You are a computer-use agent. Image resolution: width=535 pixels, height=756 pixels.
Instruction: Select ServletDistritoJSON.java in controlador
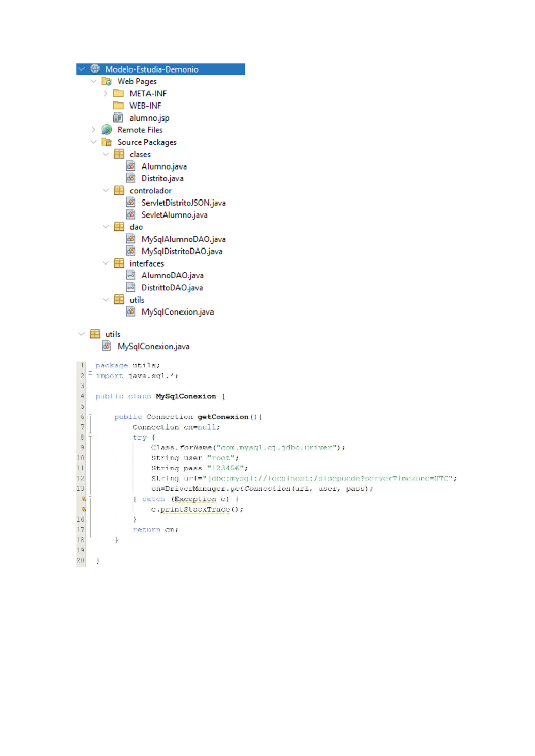pos(184,202)
